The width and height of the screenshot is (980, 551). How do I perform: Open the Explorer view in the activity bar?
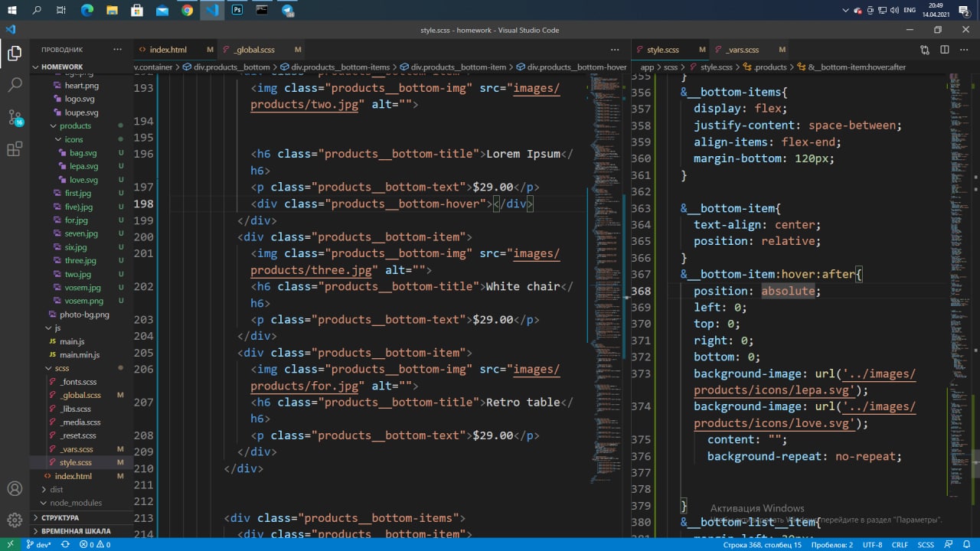pyautogui.click(x=15, y=54)
